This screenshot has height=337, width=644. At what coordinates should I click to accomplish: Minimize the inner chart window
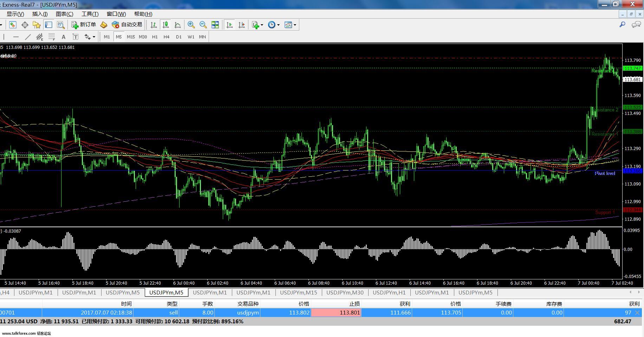[x=622, y=14]
